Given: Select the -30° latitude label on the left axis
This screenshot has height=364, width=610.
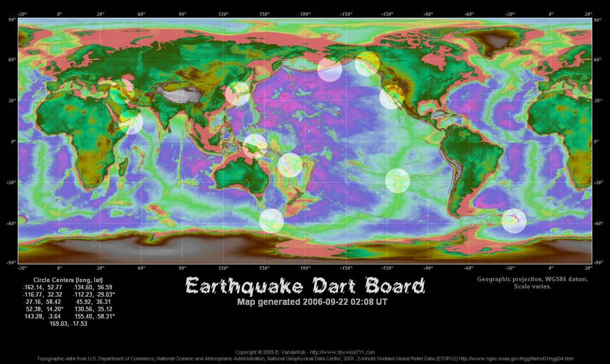Looking at the screenshot, I should 11,182.
